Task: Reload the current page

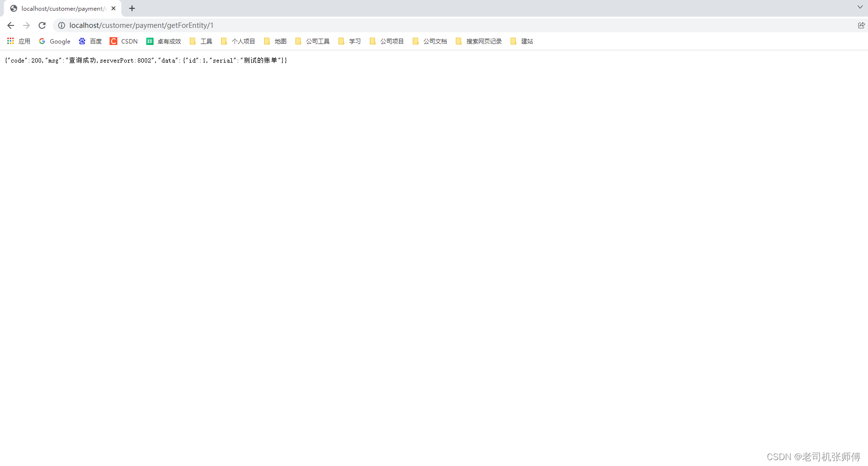Action: [42, 25]
